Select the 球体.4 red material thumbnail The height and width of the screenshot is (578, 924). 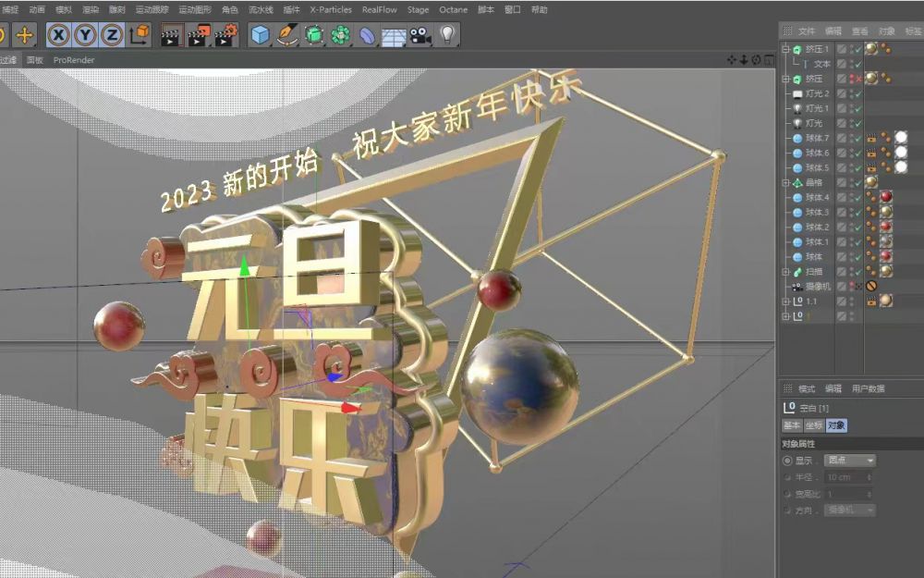point(886,198)
